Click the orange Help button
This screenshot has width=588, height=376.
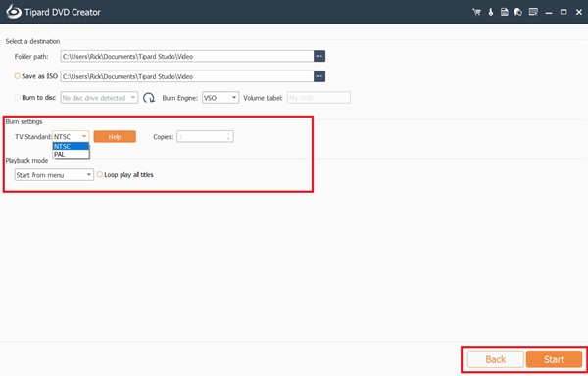coord(115,137)
